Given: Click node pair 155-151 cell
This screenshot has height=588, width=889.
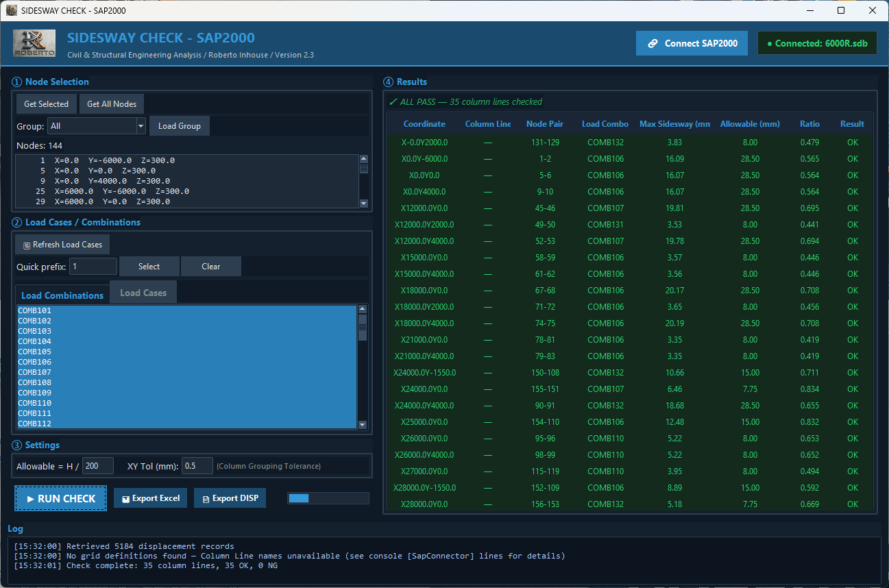Looking at the screenshot, I should pos(545,389).
